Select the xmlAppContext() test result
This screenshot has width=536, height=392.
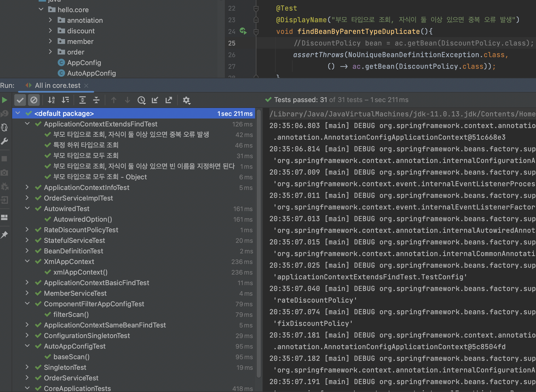(134, 272)
